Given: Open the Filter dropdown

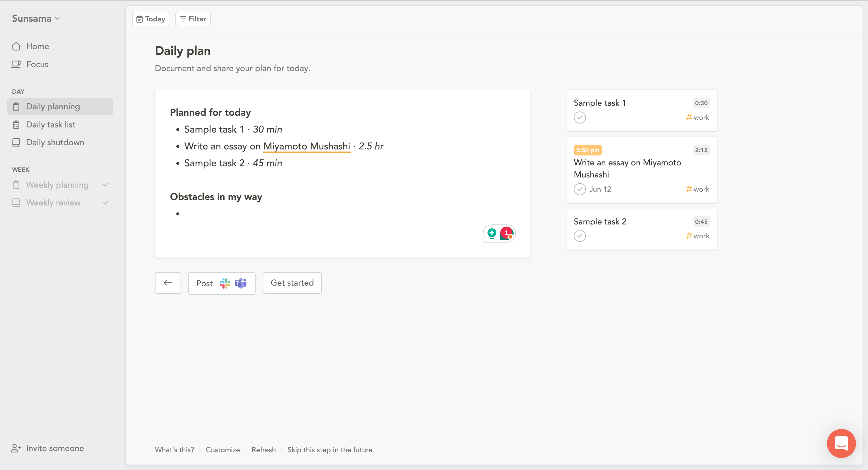Looking at the screenshot, I should click(x=193, y=19).
